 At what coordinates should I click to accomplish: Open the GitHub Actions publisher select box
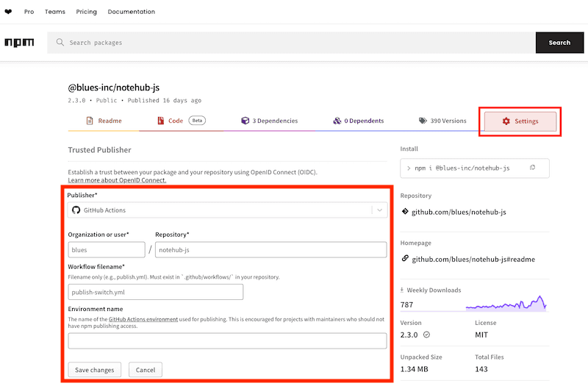pos(220,210)
